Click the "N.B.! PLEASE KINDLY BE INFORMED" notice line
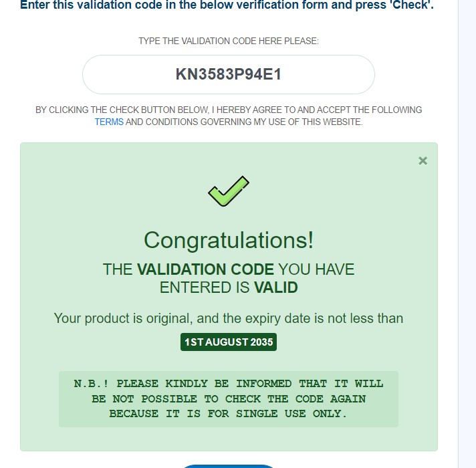This screenshot has height=468, width=476. tap(229, 384)
